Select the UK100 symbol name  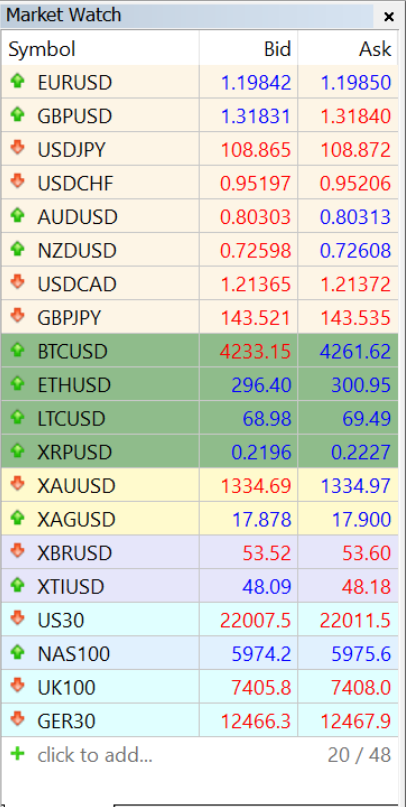(66, 688)
